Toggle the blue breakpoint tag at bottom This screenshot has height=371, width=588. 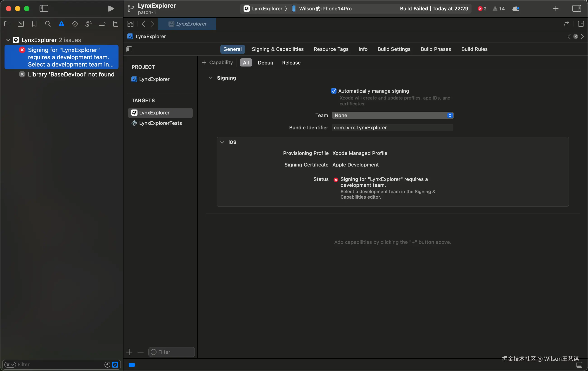[132, 365]
